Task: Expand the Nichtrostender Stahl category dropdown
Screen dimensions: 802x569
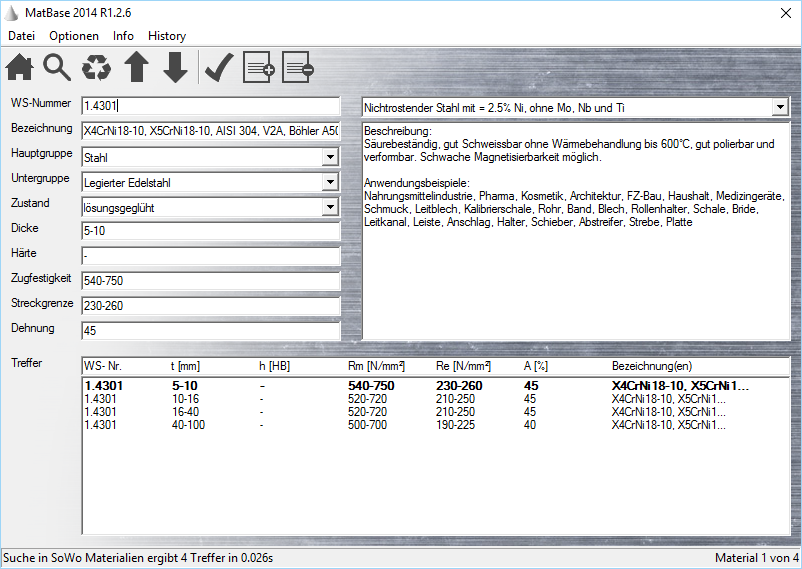Action: (779, 107)
